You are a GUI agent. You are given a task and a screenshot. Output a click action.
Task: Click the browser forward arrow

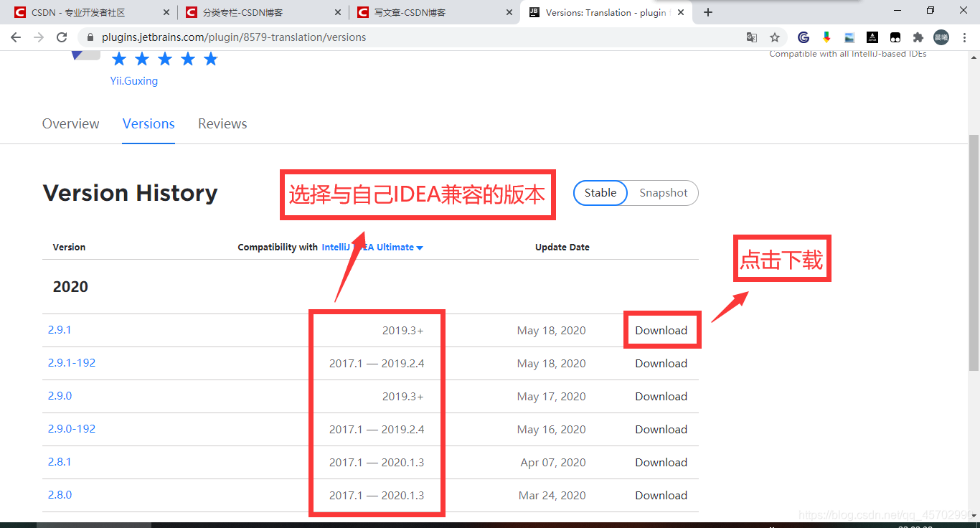pos(39,37)
